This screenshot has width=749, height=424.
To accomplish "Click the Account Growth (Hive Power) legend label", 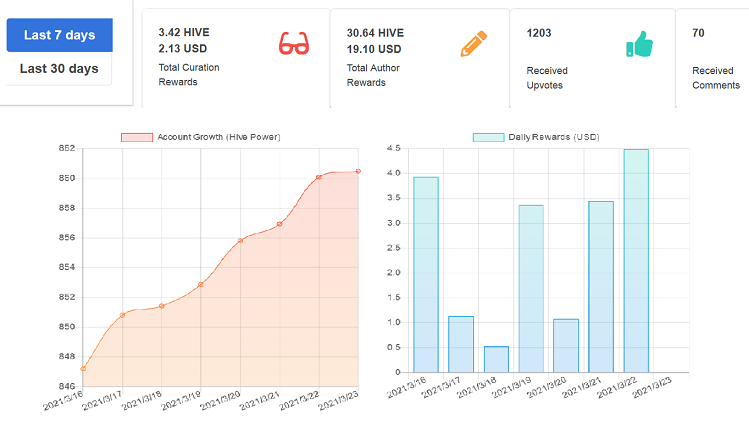I will point(219,137).
